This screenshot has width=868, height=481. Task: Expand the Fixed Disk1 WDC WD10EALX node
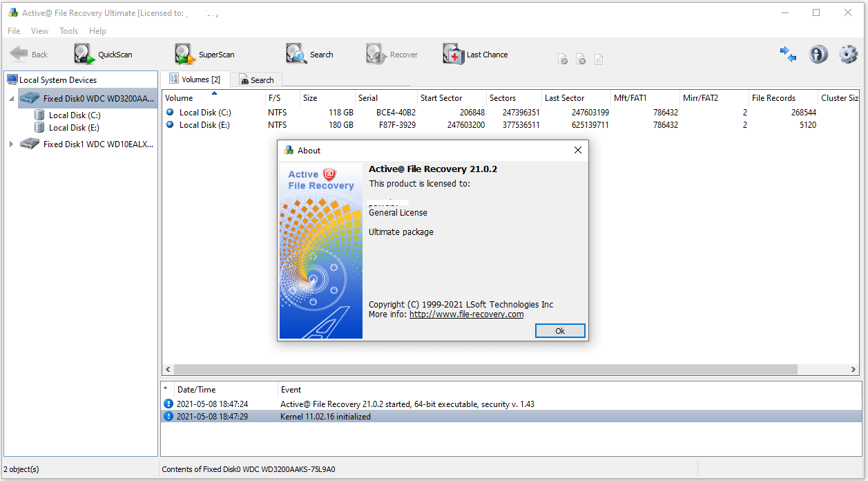click(x=12, y=144)
